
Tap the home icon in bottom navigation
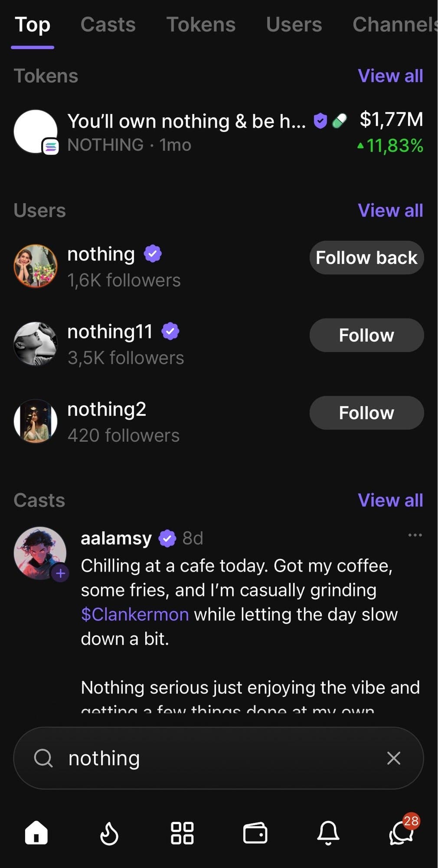(36, 832)
